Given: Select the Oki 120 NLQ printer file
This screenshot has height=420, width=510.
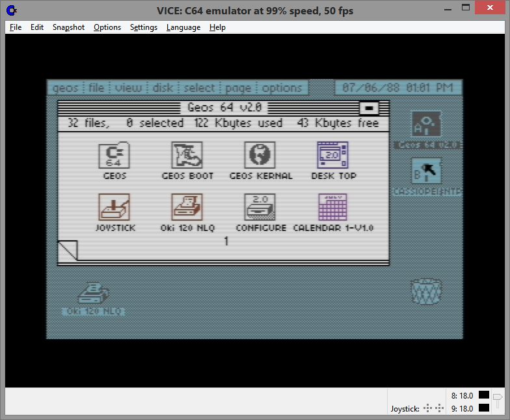Looking at the screenshot, I should point(187,207).
